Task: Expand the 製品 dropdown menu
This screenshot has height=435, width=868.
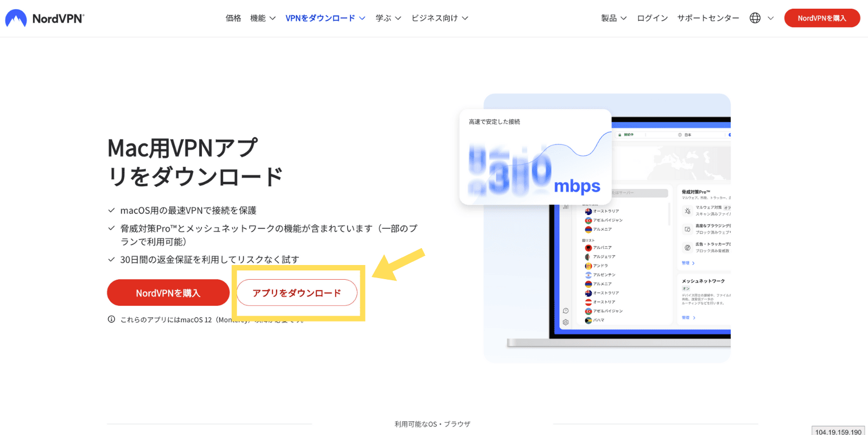Action: (614, 18)
